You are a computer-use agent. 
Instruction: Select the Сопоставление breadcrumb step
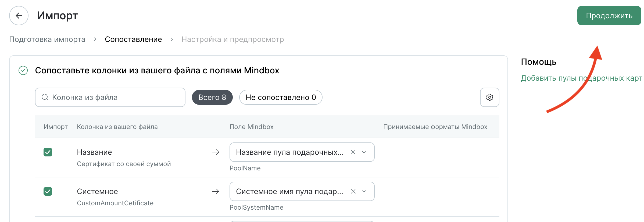tap(133, 39)
